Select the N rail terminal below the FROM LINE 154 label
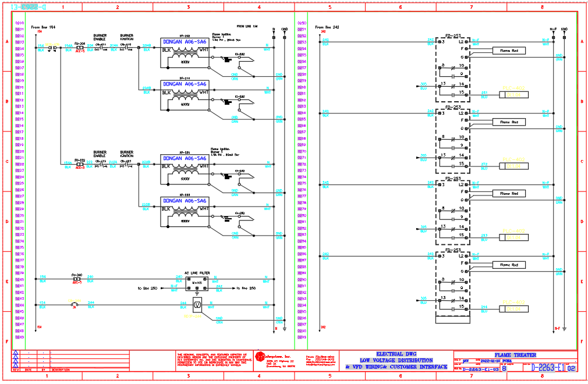Screen dimensions: 588x384 [x=274, y=37]
